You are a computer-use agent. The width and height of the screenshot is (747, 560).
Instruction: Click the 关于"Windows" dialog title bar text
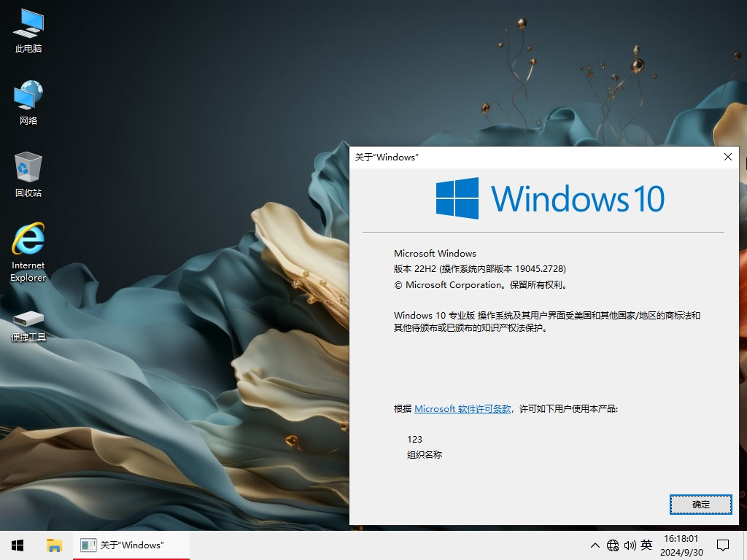387,157
